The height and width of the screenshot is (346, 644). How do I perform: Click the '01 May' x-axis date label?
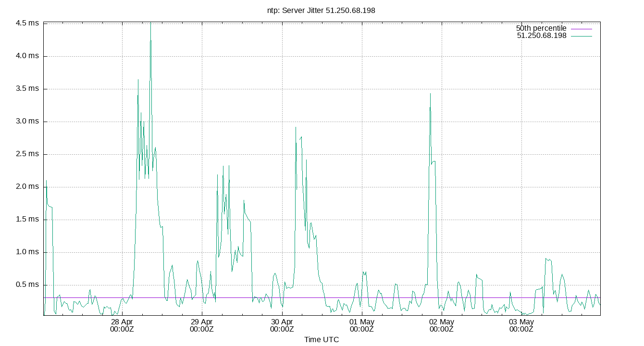click(x=362, y=321)
